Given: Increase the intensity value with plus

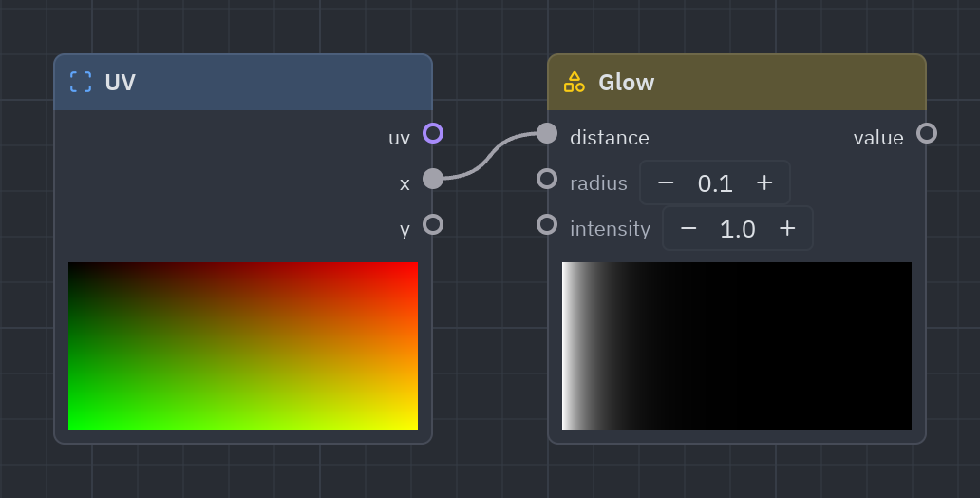Looking at the screenshot, I should pos(787,228).
